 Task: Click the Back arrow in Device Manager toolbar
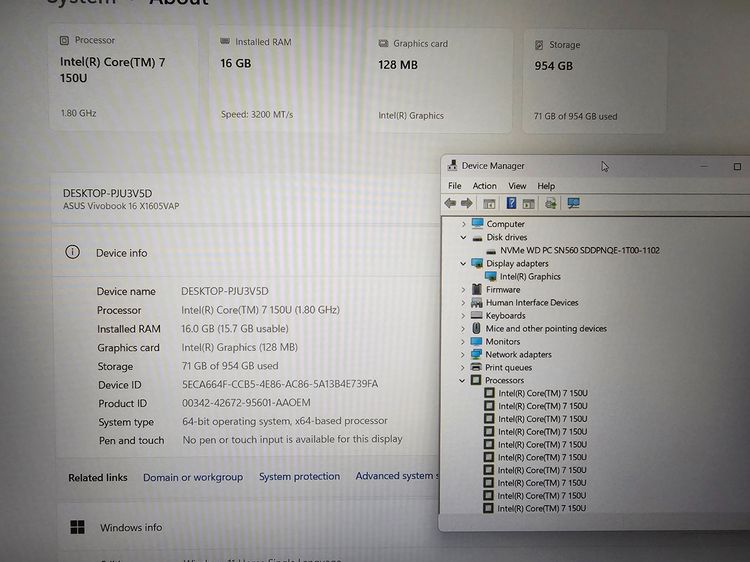(x=450, y=203)
